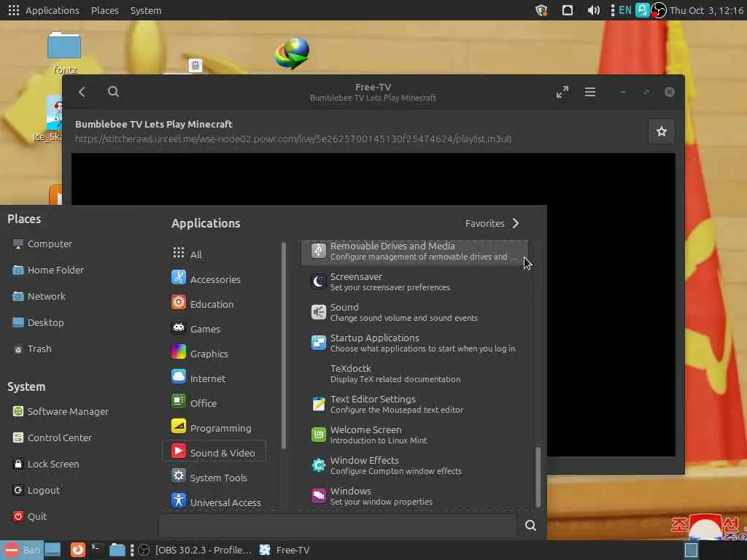Add Bumblebee TV channel to favorites star
The height and width of the screenshot is (560, 747).
point(661,131)
